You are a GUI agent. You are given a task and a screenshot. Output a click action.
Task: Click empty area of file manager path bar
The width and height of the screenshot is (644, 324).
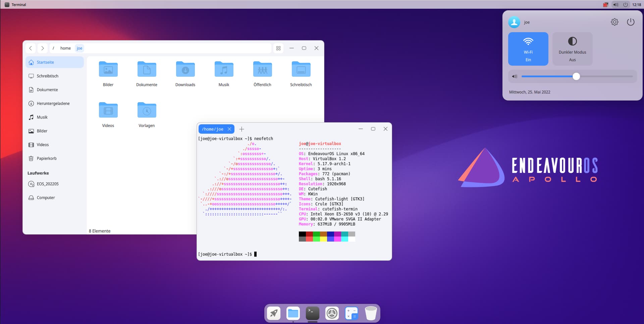178,48
